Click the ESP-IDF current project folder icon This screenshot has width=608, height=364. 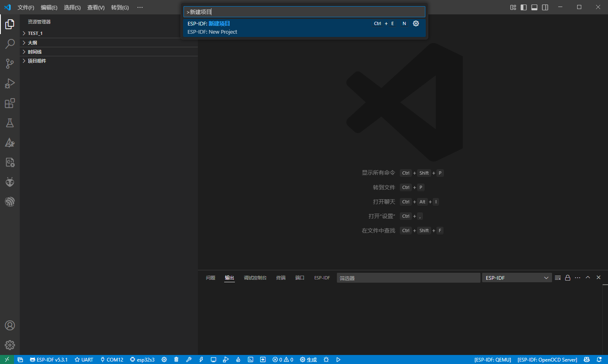click(x=20, y=359)
